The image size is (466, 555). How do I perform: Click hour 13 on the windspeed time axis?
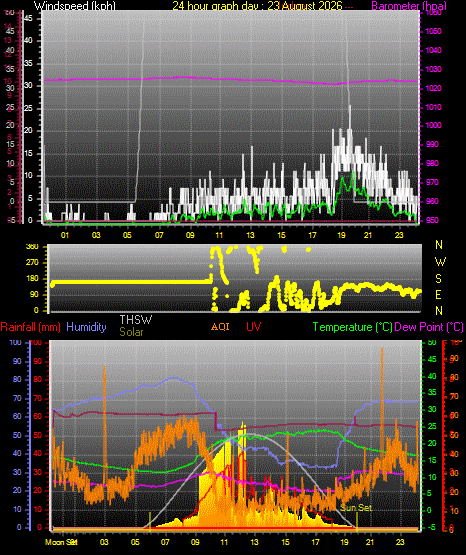(x=250, y=235)
